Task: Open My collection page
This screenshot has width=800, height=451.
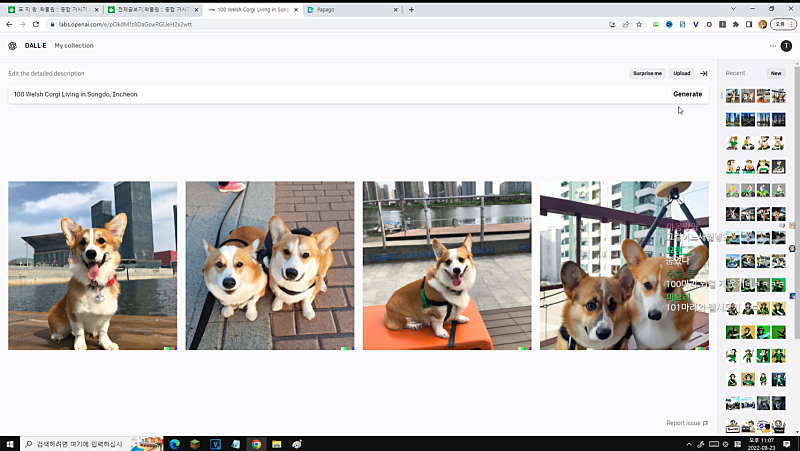Action: (74, 46)
